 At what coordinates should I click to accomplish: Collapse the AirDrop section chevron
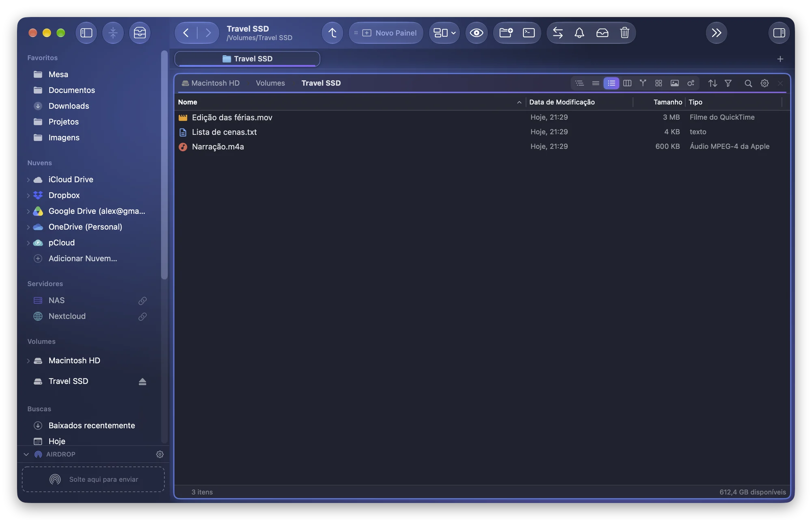click(x=26, y=454)
